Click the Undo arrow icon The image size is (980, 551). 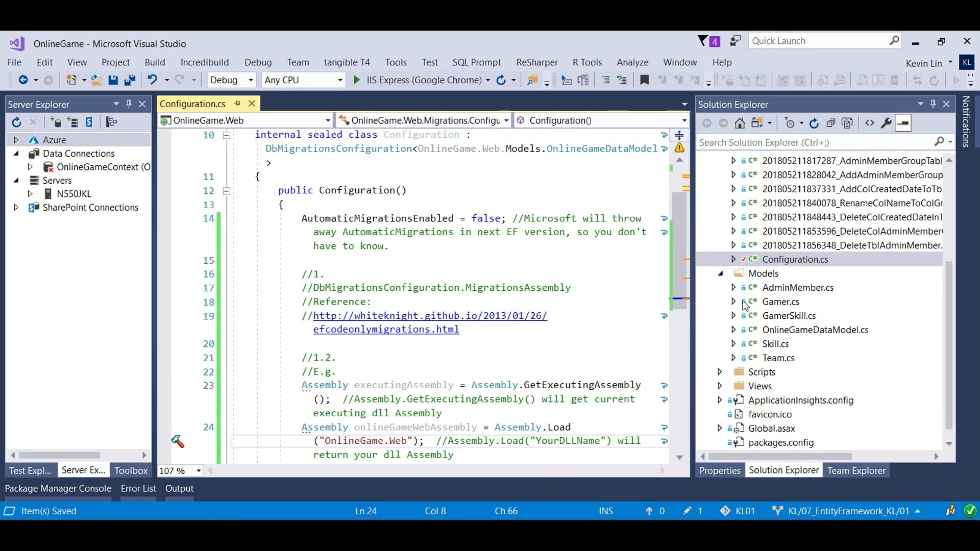152,80
